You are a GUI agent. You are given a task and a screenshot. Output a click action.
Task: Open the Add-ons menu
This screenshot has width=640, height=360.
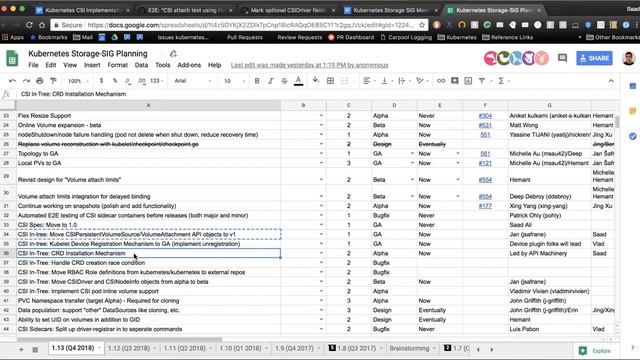click(x=189, y=65)
